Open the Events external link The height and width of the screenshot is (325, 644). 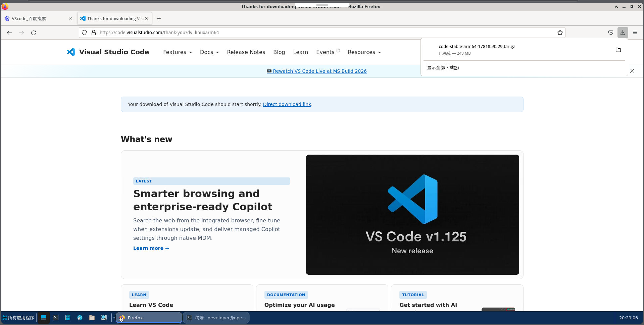[328, 52]
